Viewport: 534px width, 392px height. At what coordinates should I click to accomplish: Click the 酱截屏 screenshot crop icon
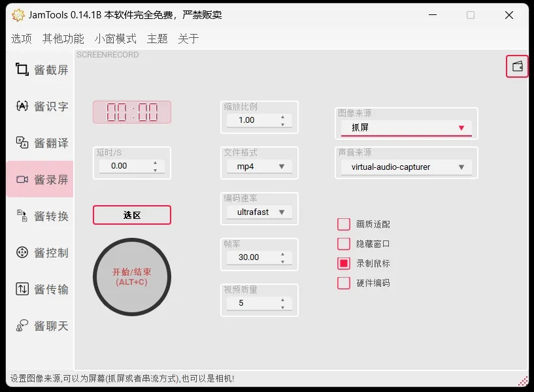tap(22, 69)
